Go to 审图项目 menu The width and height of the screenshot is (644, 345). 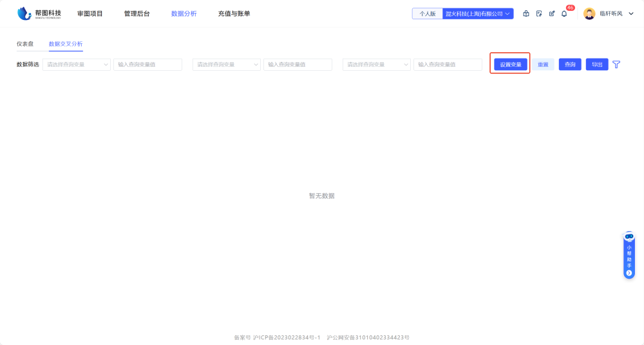click(90, 14)
